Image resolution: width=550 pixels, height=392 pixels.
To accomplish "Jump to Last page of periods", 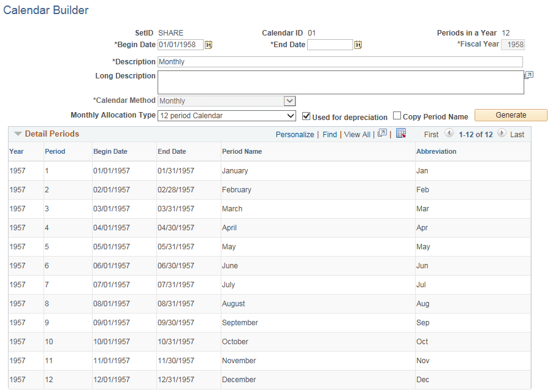I will tap(518, 134).
